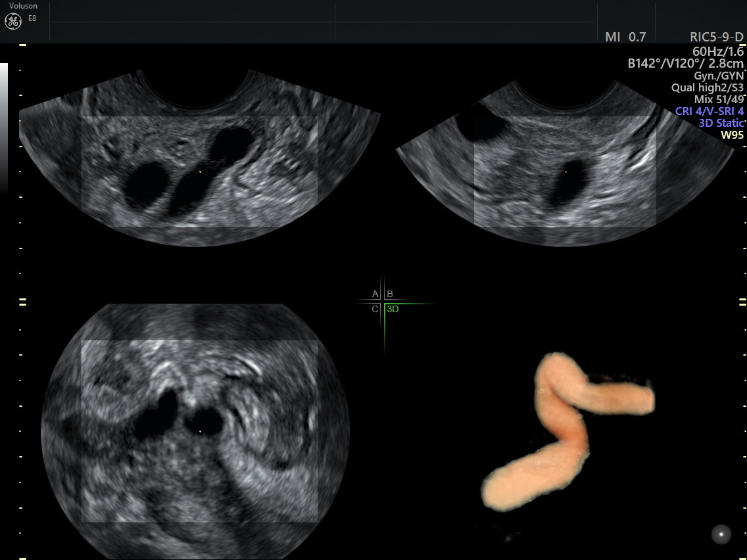Activate the green 3D quadrant label
This screenshot has height=560, width=747.
pyautogui.click(x=393, y=309)
